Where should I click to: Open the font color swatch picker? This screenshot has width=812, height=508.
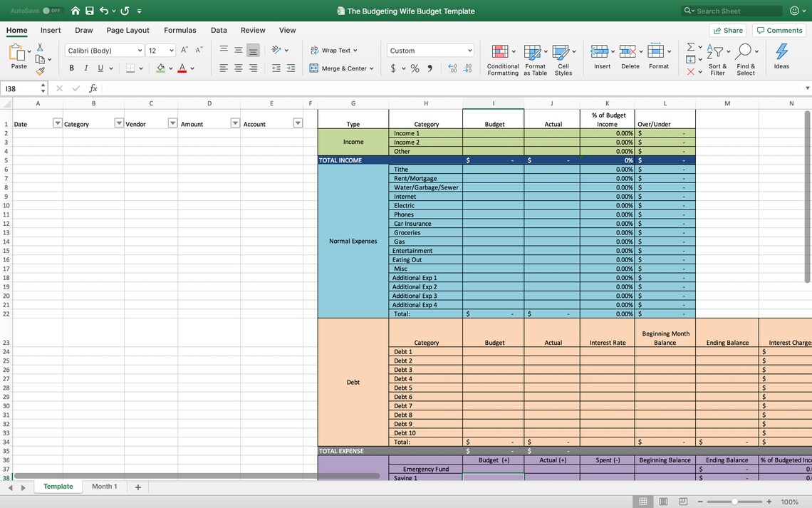(192, 68)
